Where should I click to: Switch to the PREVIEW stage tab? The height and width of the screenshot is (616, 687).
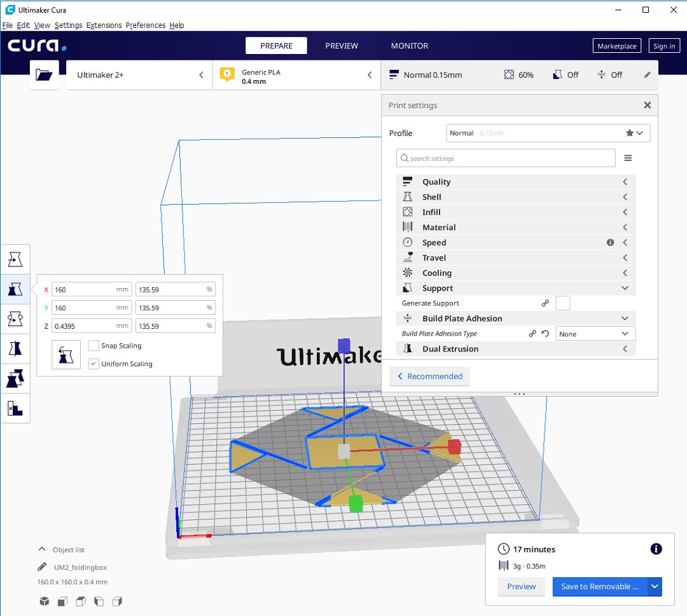point(342,46)
